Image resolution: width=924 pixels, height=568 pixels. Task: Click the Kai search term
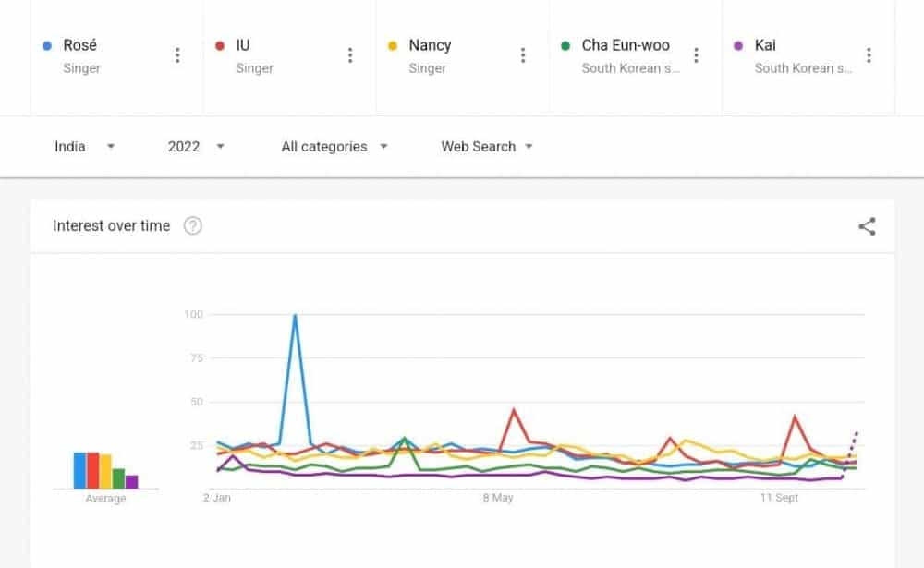(x=765, y=45)
